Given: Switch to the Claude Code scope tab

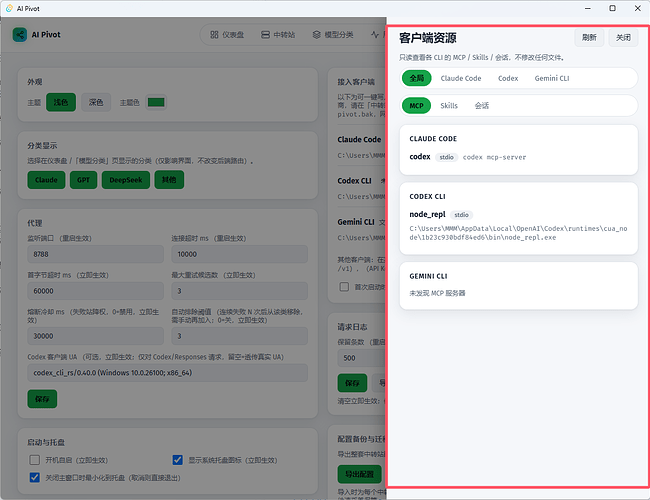Looking at the screenshot, I should (461, 78).
